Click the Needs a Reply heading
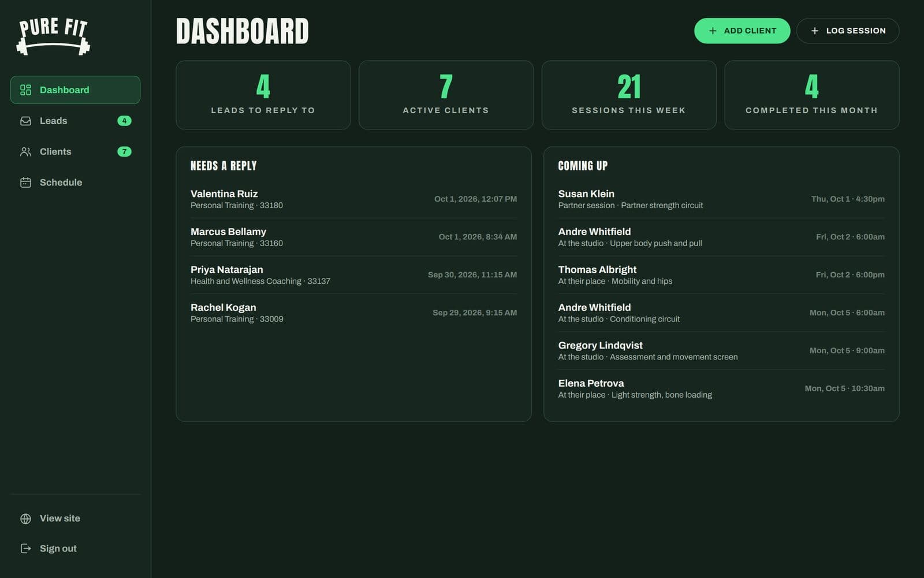 (x=223, y=166)
